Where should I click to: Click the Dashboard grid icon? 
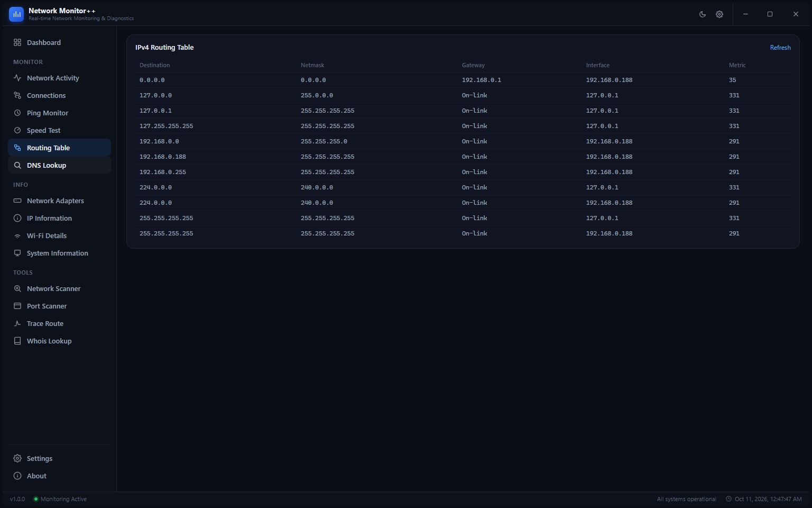[x=17, y=42]
